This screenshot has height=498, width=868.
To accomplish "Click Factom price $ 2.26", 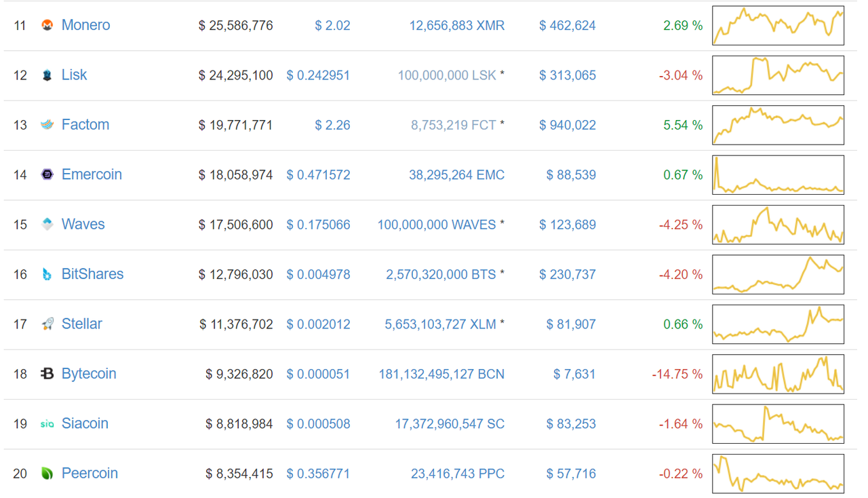I will point(332,125).
